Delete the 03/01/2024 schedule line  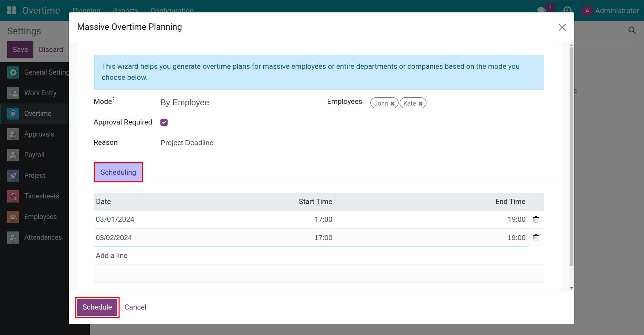(x=536, y=219)
